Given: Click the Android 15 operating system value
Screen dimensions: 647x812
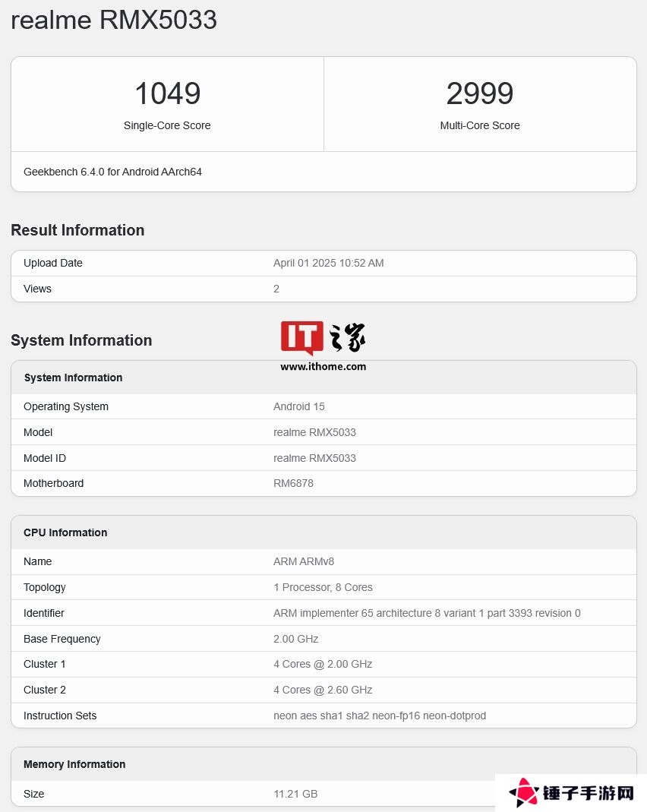Looking at the screenshot, I should point(298,406).
